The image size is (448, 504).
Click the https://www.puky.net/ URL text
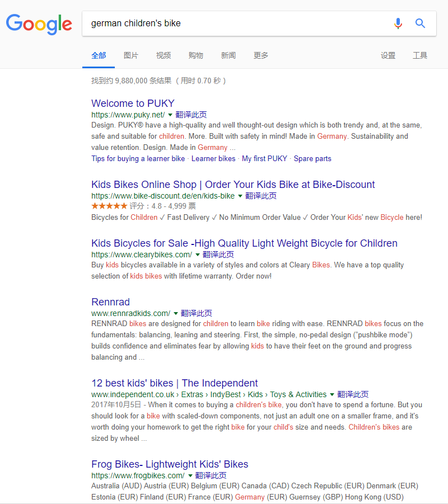[x=128, y=115]
